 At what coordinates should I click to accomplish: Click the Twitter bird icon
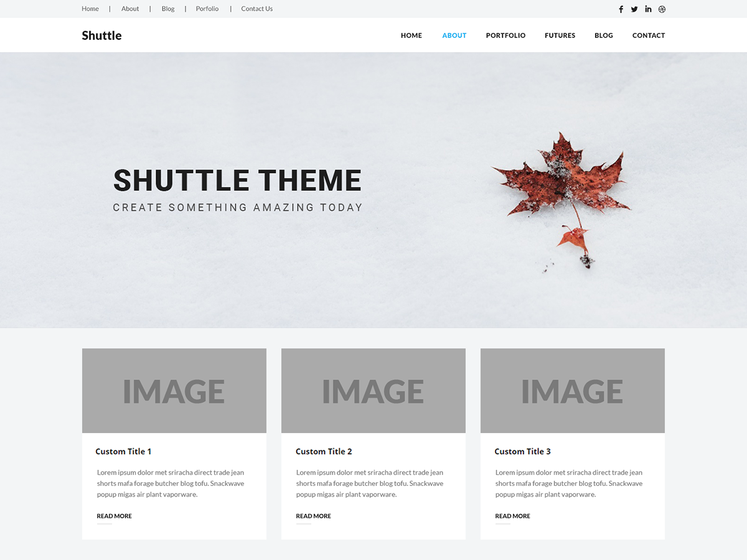(634, 9)
